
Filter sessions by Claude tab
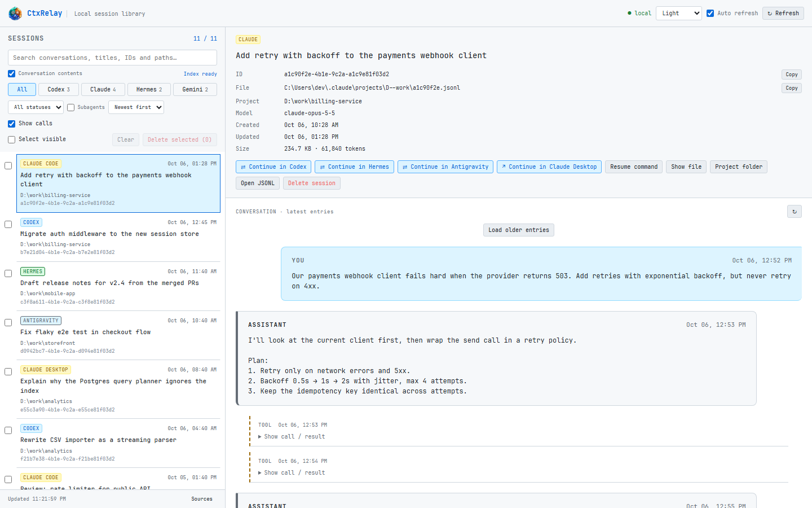(x=103, y=89)
